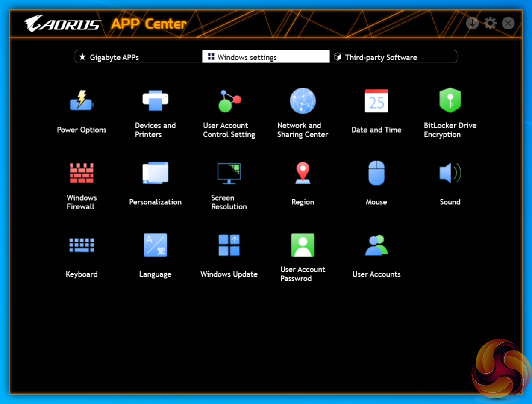The image size is (532, 404).
Task: Switch to Third-party Software tab
Action: [393, 57]
